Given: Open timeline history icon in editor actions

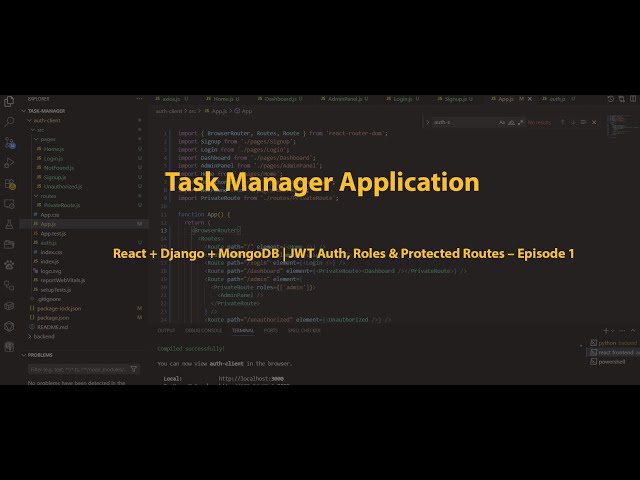Looking at the screenshot, I should [611, 99].
